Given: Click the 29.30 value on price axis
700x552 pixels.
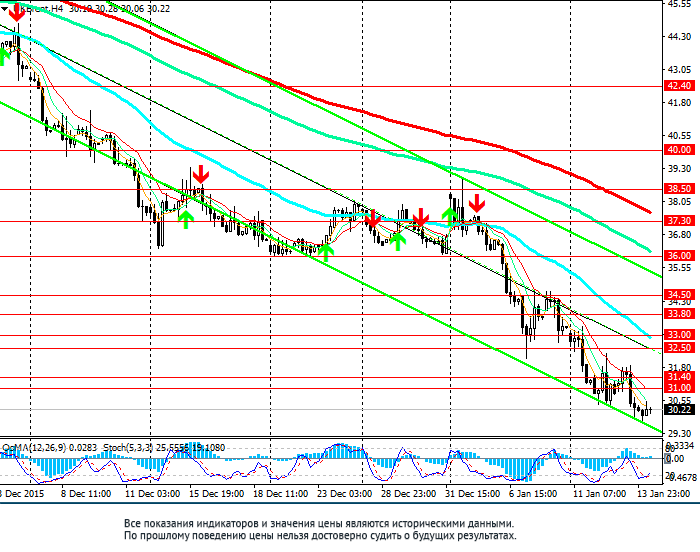Looking at the screenshot, I should click(679, 433).
